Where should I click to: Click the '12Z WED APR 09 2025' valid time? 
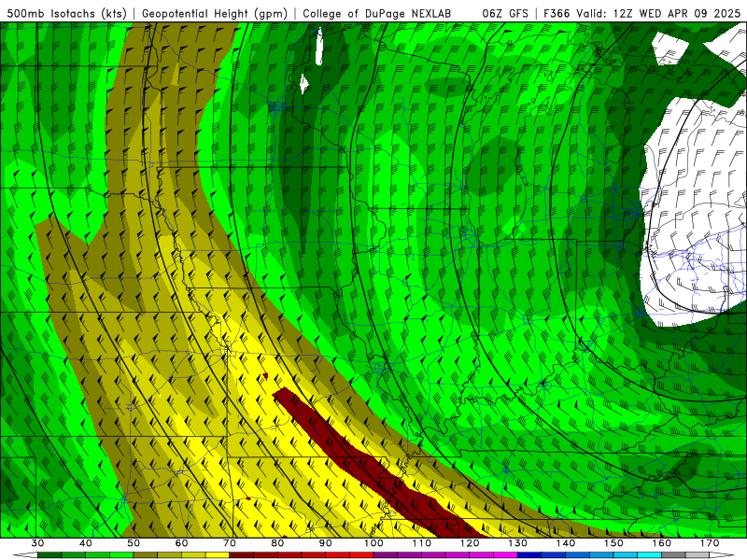pyautogui.click(x=676, y=14)
